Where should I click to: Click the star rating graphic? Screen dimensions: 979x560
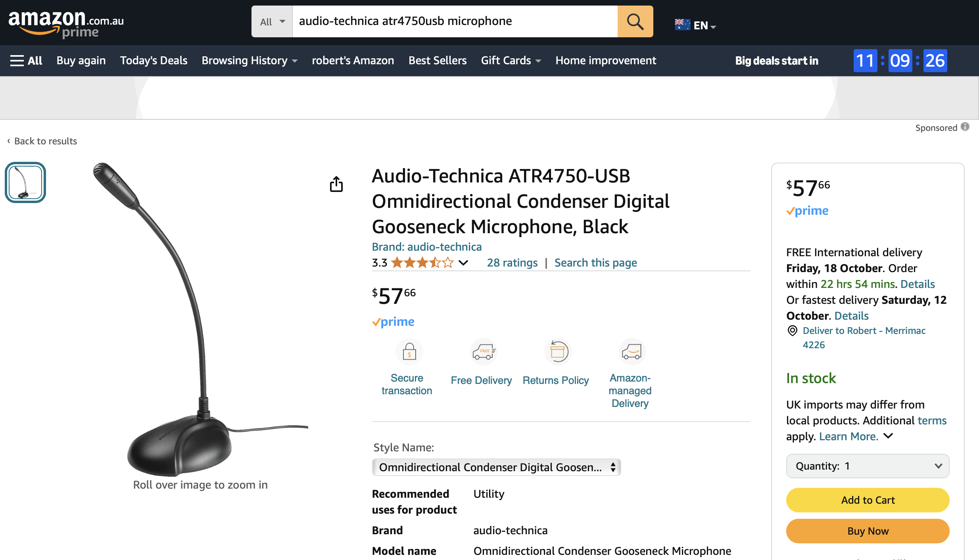422,263
